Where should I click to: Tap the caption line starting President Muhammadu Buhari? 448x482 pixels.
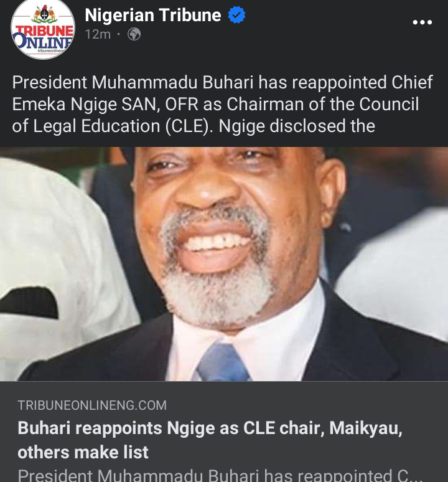[x=222, y=82]
